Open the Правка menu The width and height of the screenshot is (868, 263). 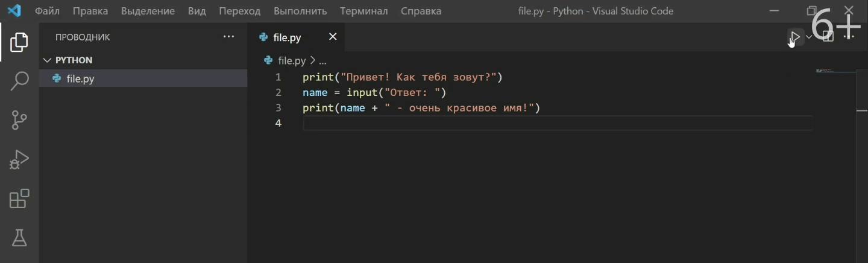(90, 11)
